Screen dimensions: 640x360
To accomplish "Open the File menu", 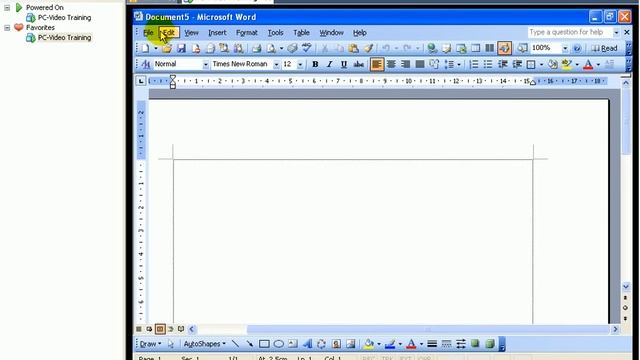I will [148, 33].
